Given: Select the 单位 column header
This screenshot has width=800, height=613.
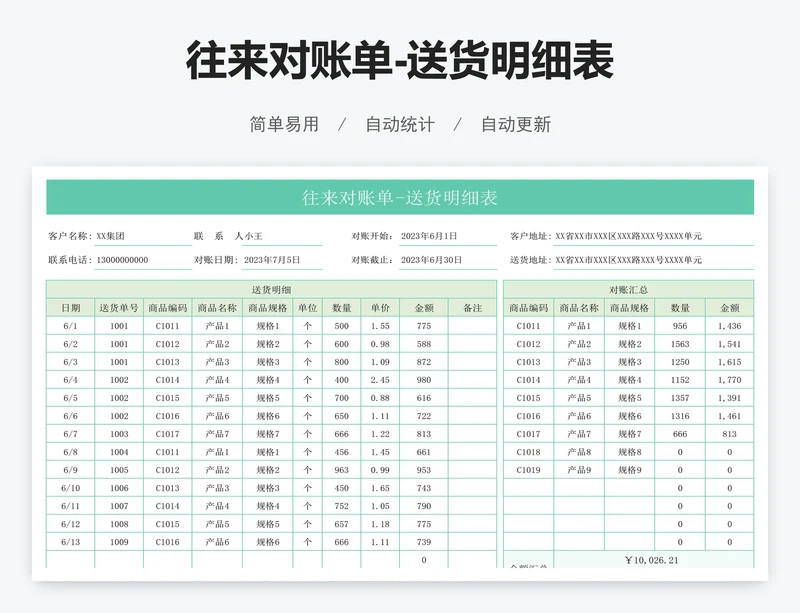Looking at the screenshot, I should (x=308, y=308).
